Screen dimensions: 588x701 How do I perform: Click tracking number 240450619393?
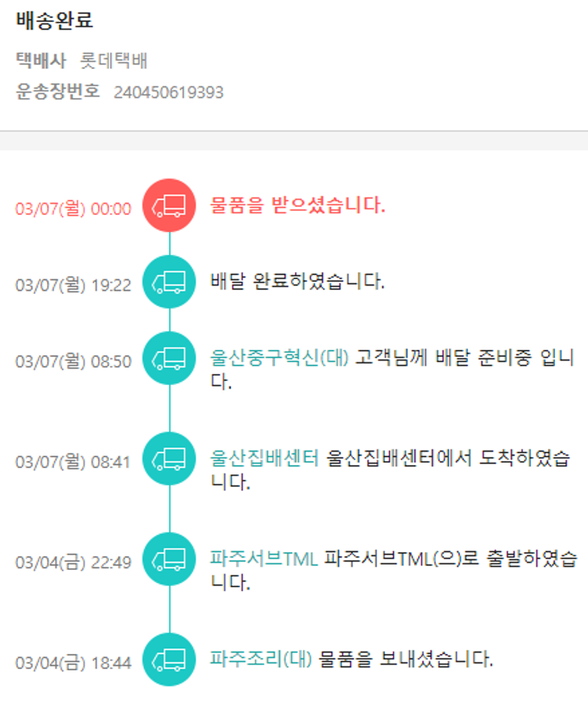pos(169,93)
